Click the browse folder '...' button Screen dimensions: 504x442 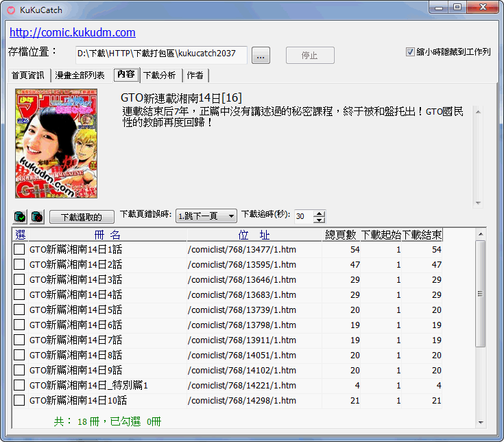(x=260, y=56)
